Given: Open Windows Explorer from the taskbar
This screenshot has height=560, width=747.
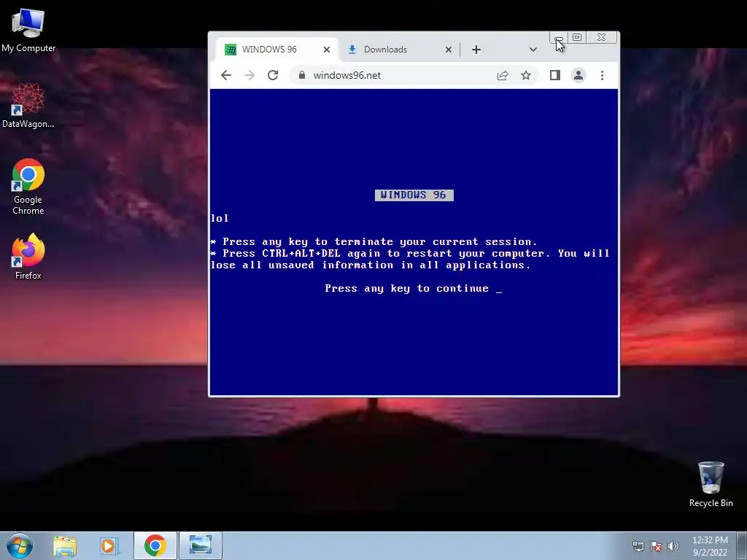Looking at the screenshot, I should 65,545.
